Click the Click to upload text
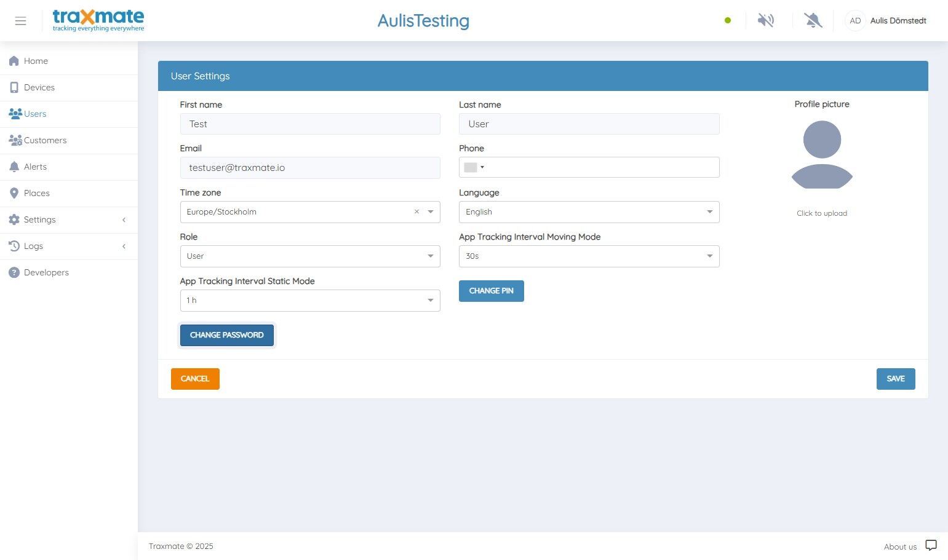The width and height of the screenshot is (948, 560). click(822, 213)
